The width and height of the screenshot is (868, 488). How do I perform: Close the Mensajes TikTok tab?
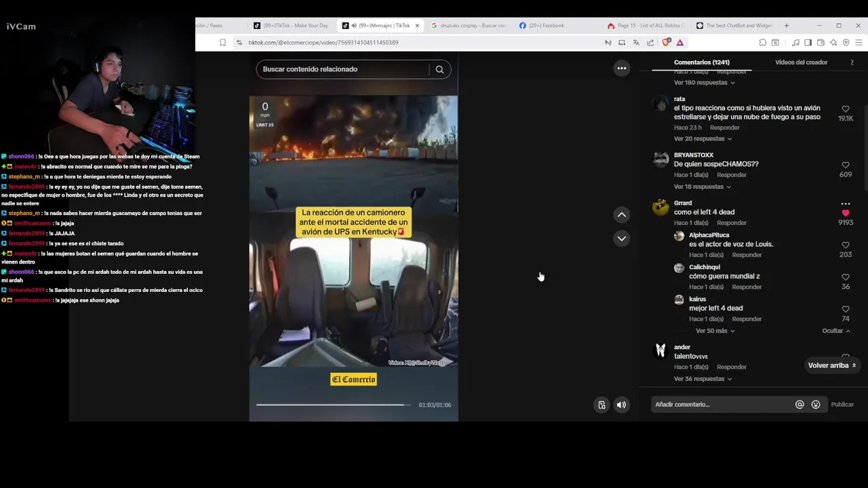tap(417, 26)
